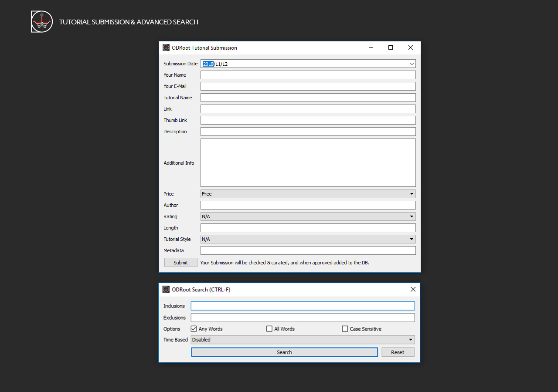The height and width of the screenshot is (392, 558).
Task: Open the Rating dropdown
Action: (411, 216)
